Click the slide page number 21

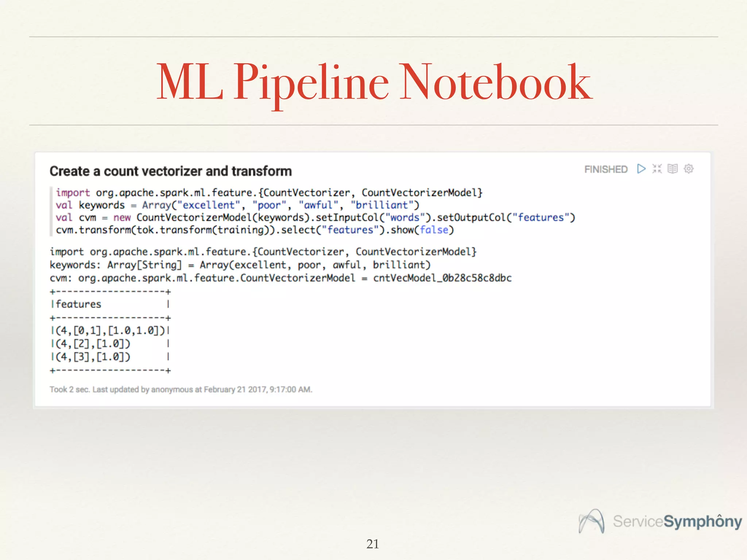coord(372,544)
